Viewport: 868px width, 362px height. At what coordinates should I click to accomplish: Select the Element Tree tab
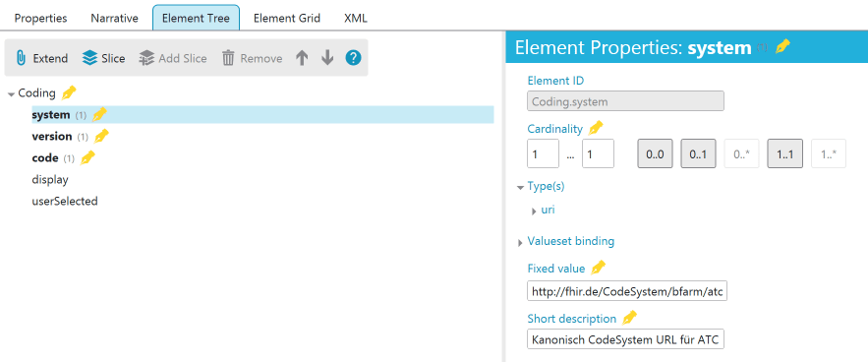pyautogui.click(x=196, y=18)
